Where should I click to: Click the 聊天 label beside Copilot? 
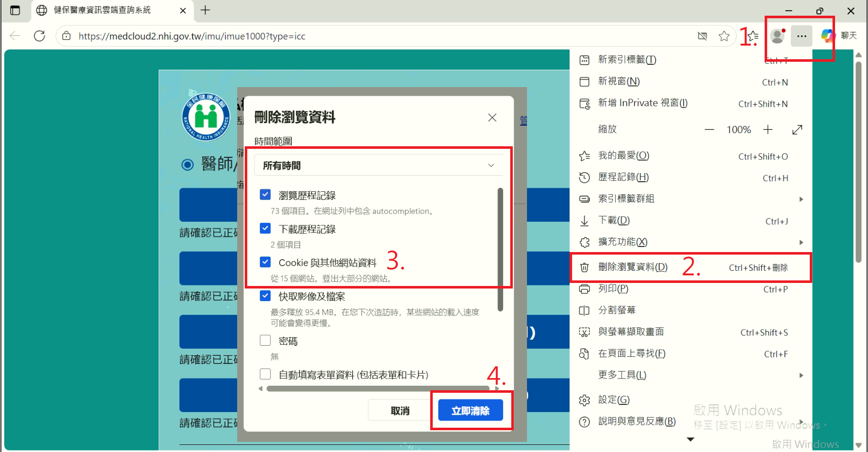[x=849, y=35]
